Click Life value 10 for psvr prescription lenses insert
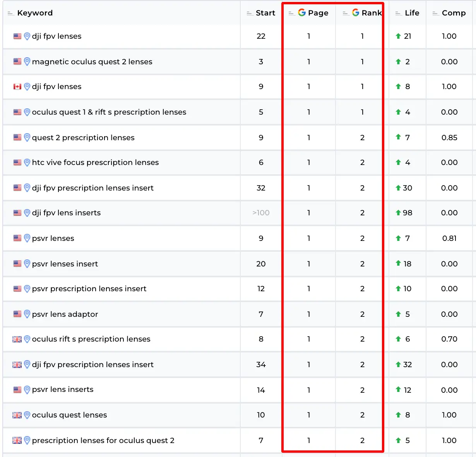The height and width of the screenshot is (457, 476). 408,289
